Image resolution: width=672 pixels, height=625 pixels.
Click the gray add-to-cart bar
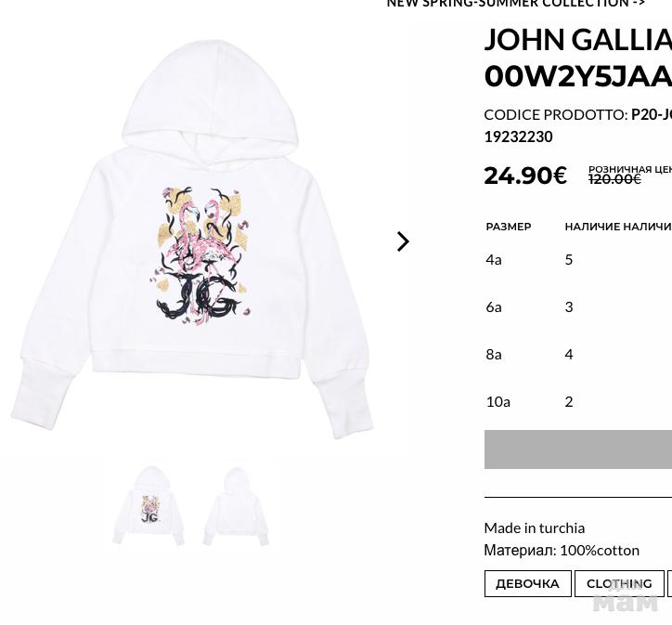point(578,449)
